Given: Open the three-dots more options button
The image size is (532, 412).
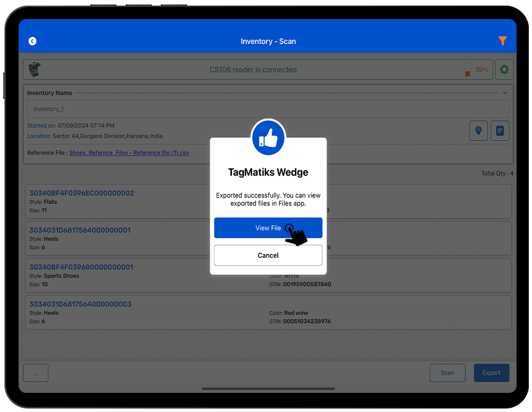Looking at the screenshot, I should [36, 373].
